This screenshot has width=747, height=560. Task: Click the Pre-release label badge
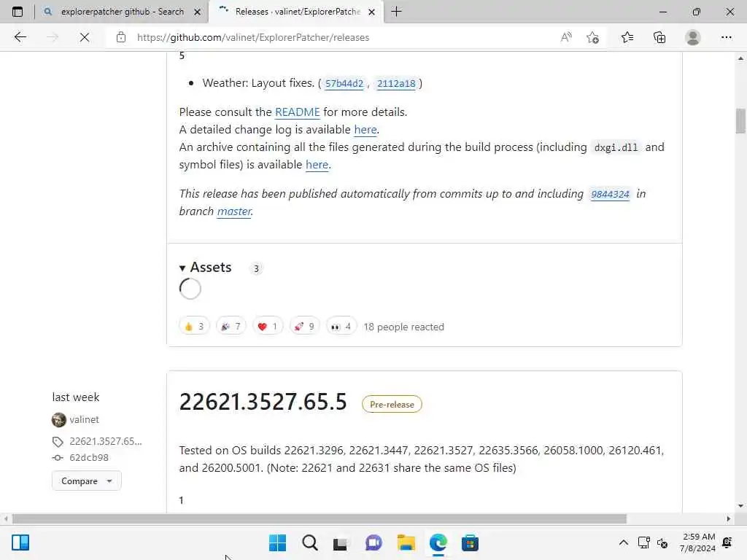[x=392, y=404]
